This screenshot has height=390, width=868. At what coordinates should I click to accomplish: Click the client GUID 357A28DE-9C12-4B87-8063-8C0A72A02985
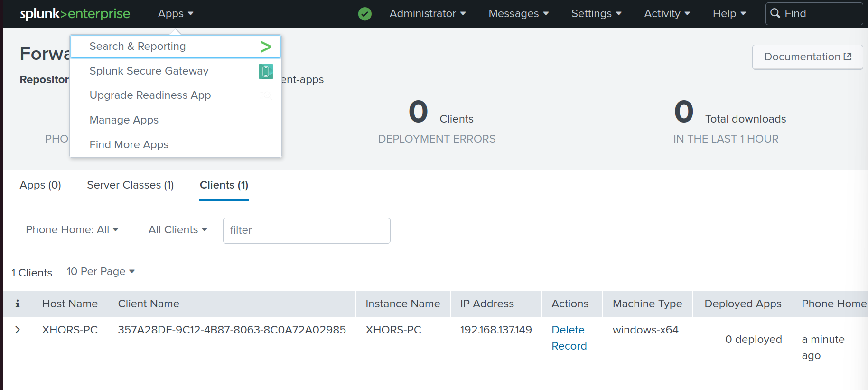coord(232,330)
